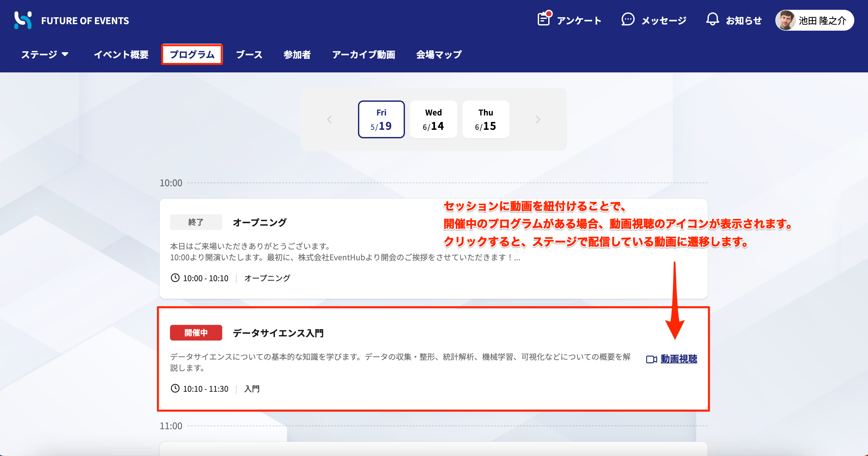Click the データサイエンス session description text
Viewport: 868px width, 456px height.
coord(400,362)
